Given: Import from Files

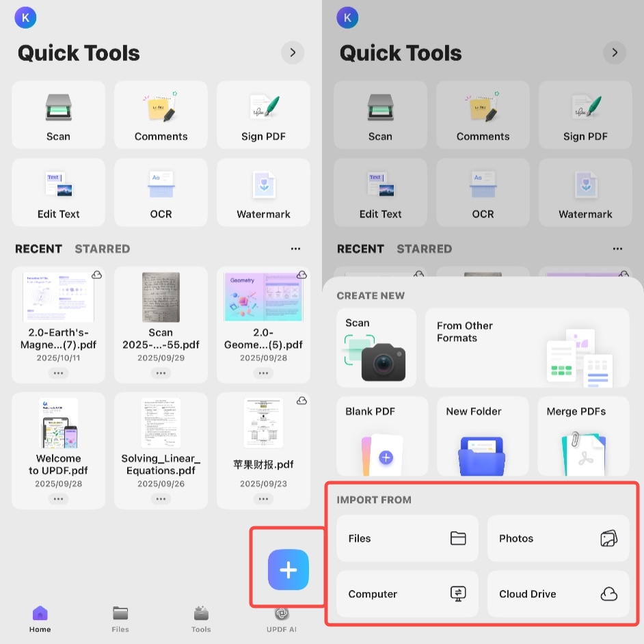Looking at the screenshot, I should point(407,538).
